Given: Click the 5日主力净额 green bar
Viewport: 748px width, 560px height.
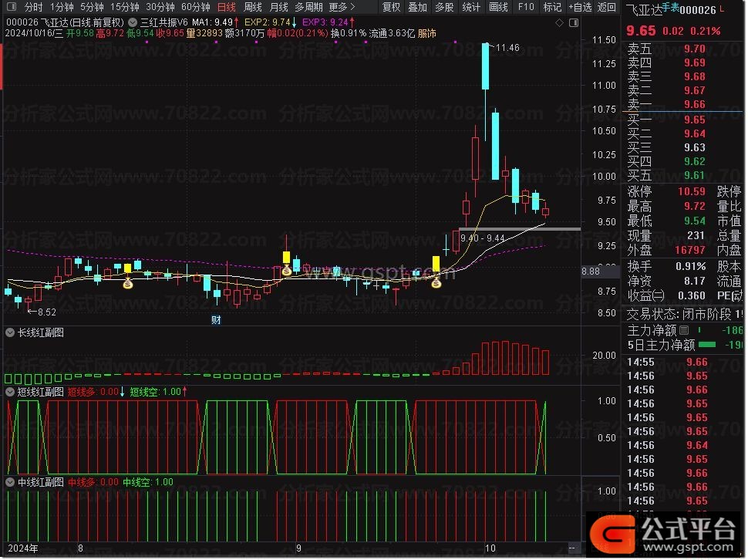Looking at the screenshot, I should [x=707, y=344].
